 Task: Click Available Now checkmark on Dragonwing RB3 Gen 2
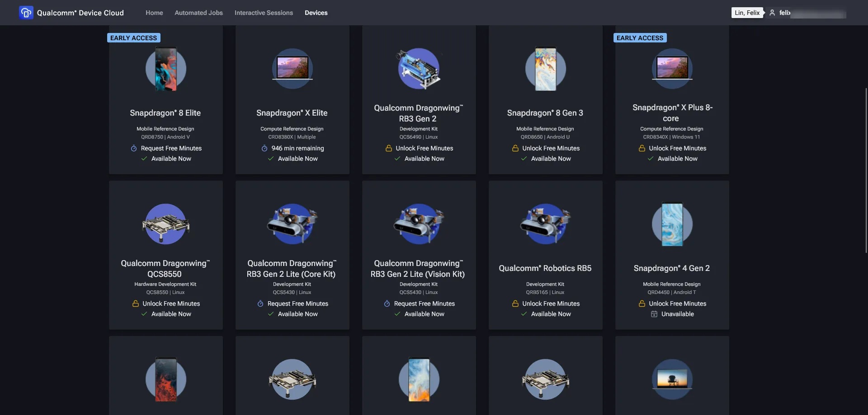pos(397,159)
